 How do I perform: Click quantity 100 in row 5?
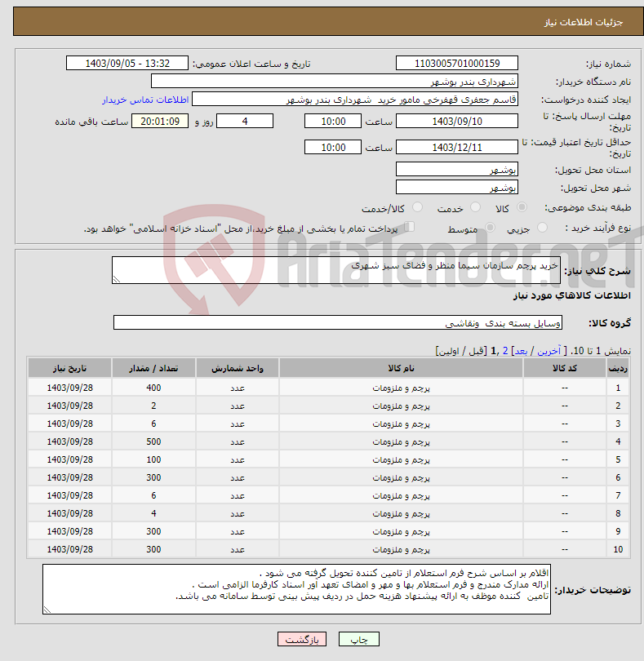click(153, 459)
